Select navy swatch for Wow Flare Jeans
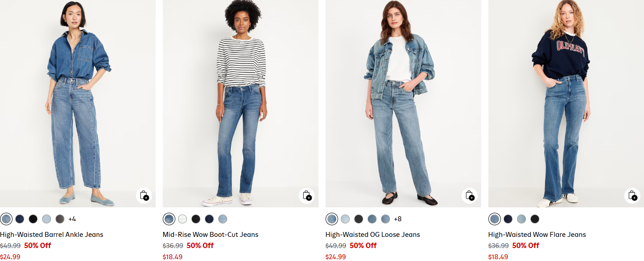 (x=508, y=219)
